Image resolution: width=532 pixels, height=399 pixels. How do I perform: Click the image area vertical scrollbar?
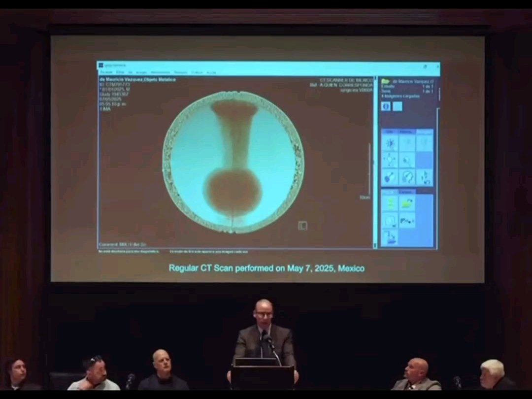pyautogui.click(x=375, y=162)
